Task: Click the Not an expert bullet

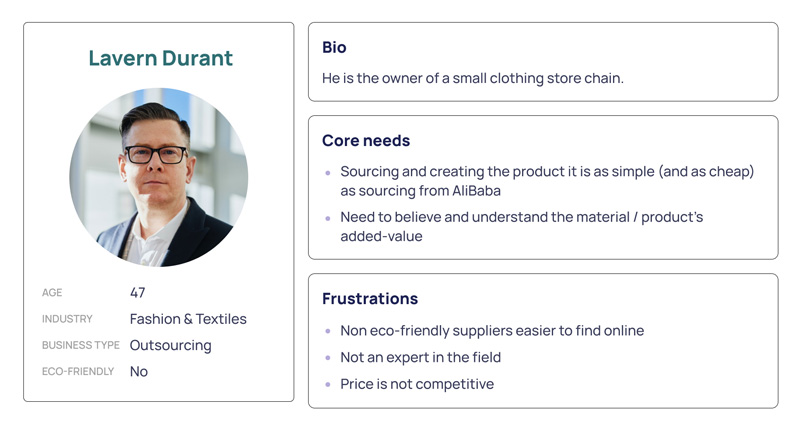Action: click(420, 357)
